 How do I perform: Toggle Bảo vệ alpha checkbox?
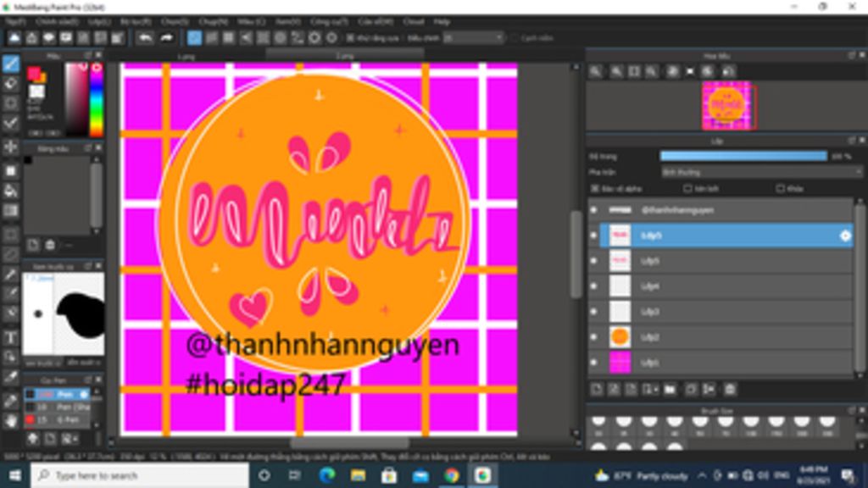[x=595, y=189]
